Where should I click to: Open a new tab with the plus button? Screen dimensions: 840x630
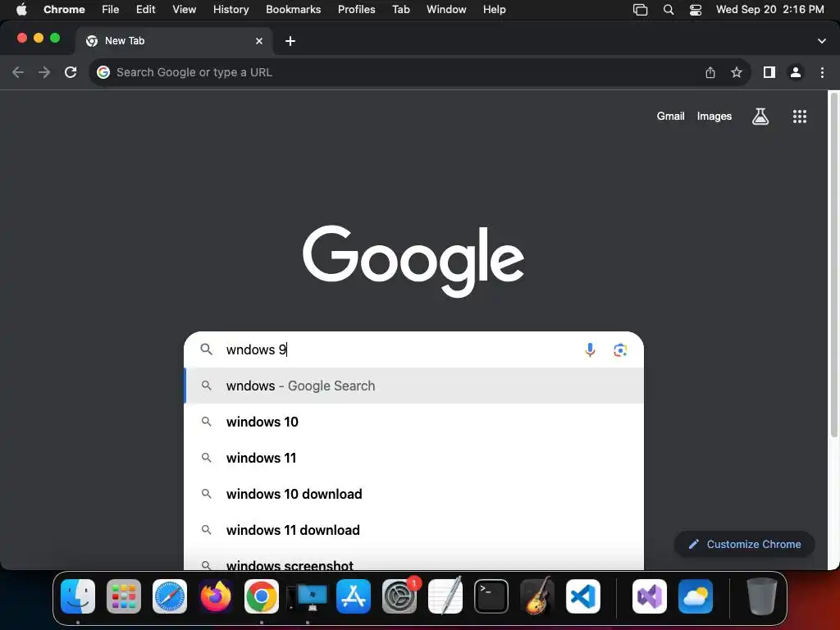click(290, 41)
